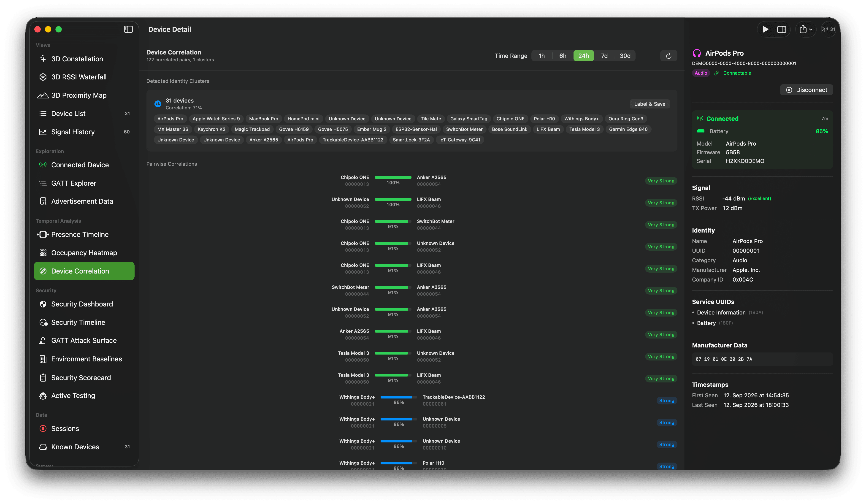Open Advertisement Data view
Screen dimensions: 866x504
[x=84, y=201]
